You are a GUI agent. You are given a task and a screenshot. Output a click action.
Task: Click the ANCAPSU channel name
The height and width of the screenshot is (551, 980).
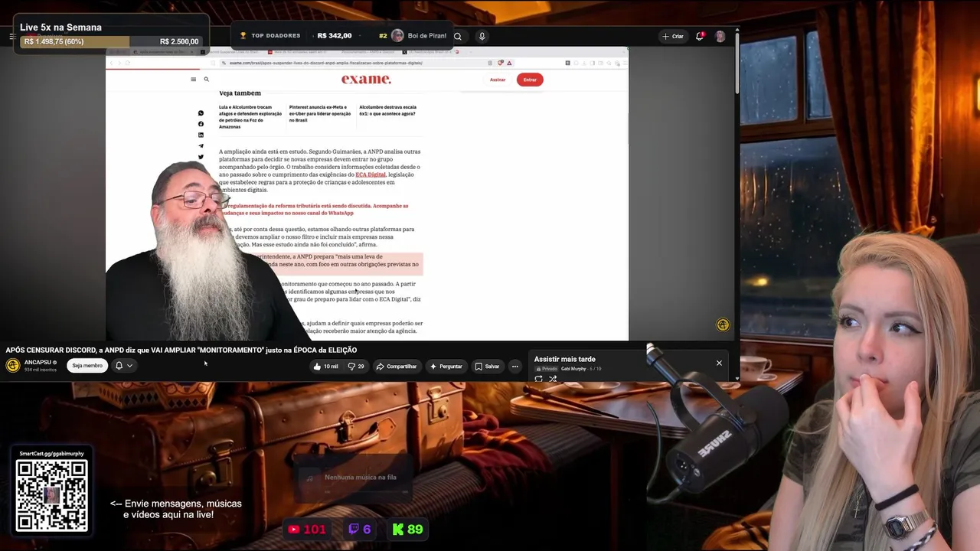click(x=38, y=362)
